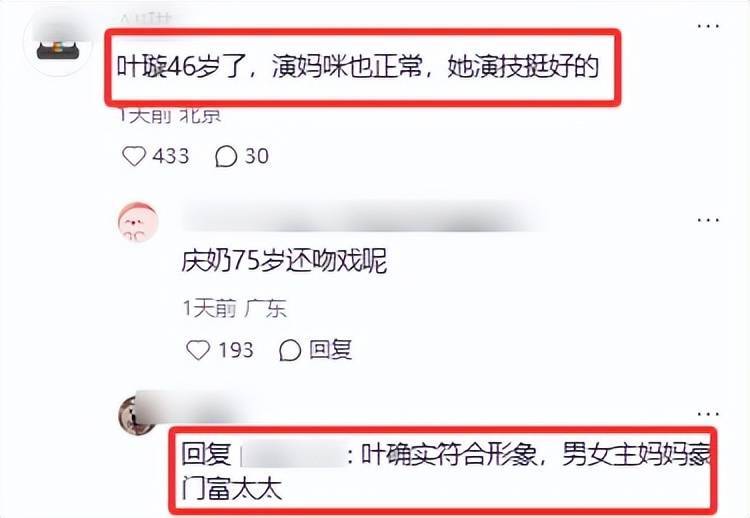Click the 193 like count

236,350
